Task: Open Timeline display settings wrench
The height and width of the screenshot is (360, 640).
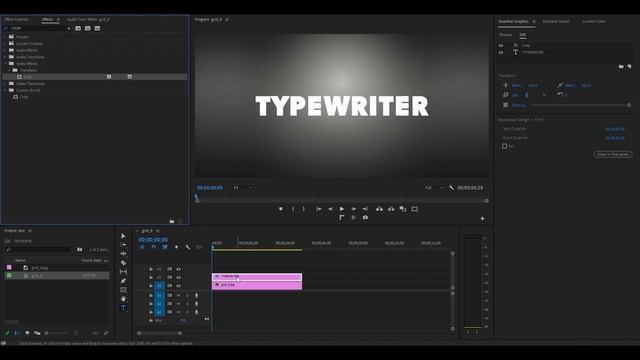Action: pos(188,247)
